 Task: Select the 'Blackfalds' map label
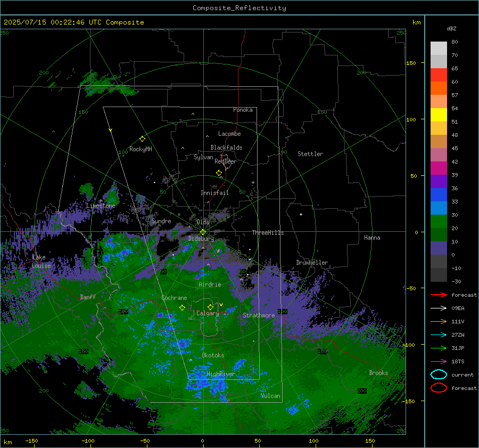[226, 148]
